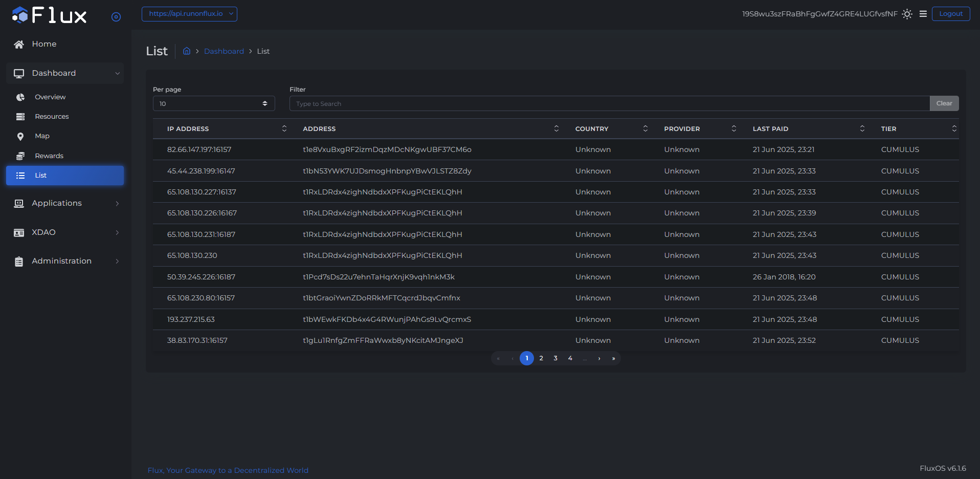Image resolution: width=980 pixels, height=479 pixels.
Task: Open Resources in the sidebar
Action: click(x=52, y=117)
